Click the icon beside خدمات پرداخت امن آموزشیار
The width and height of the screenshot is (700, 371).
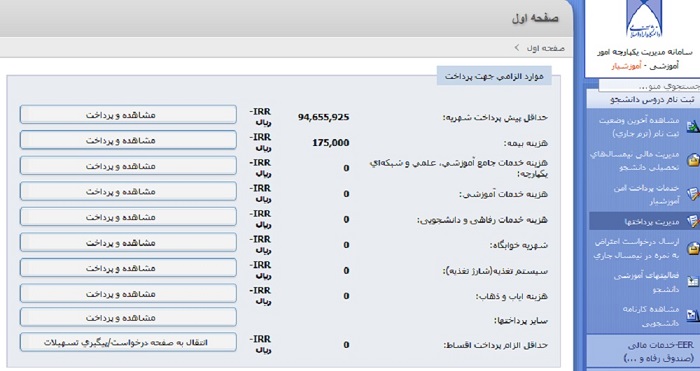[x=692, y=194]
